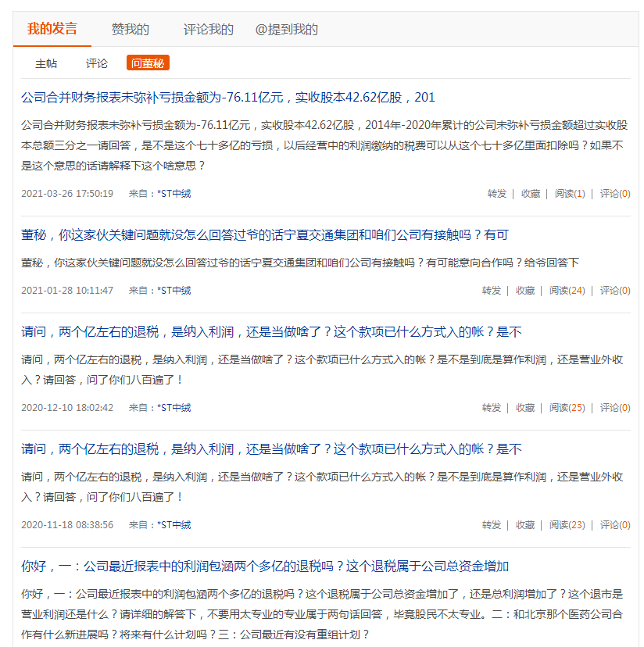Image resolution: width=644 pixels, height=647 pixels.
Task: Click timestamp 2021-03-26 17:50:19
Action: coord(67,194)
